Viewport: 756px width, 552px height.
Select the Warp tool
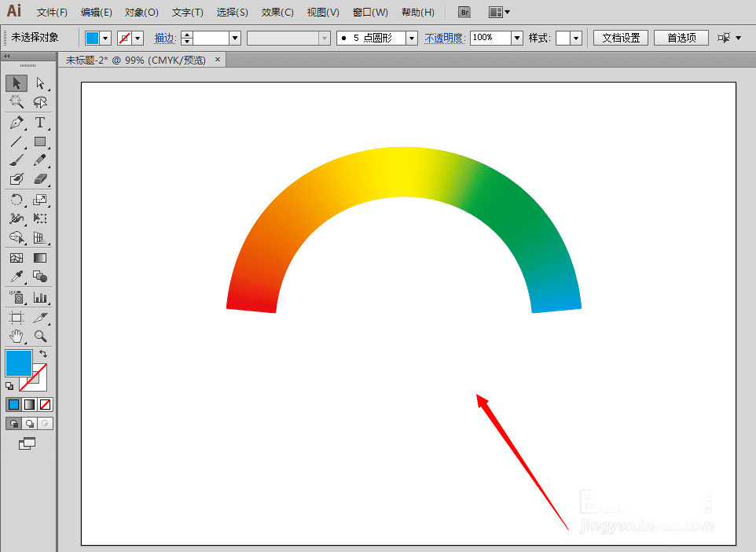[x=17, y=219]
